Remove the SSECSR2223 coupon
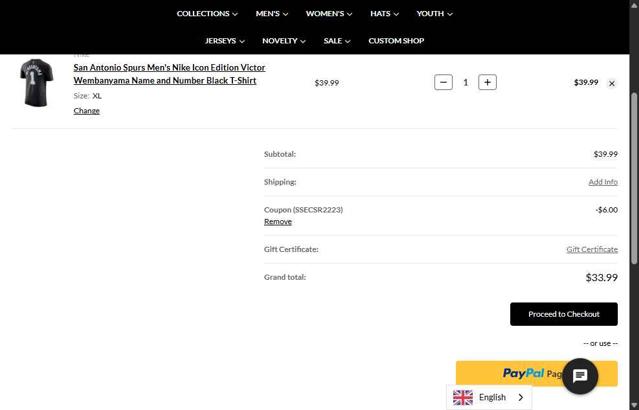 278,222
